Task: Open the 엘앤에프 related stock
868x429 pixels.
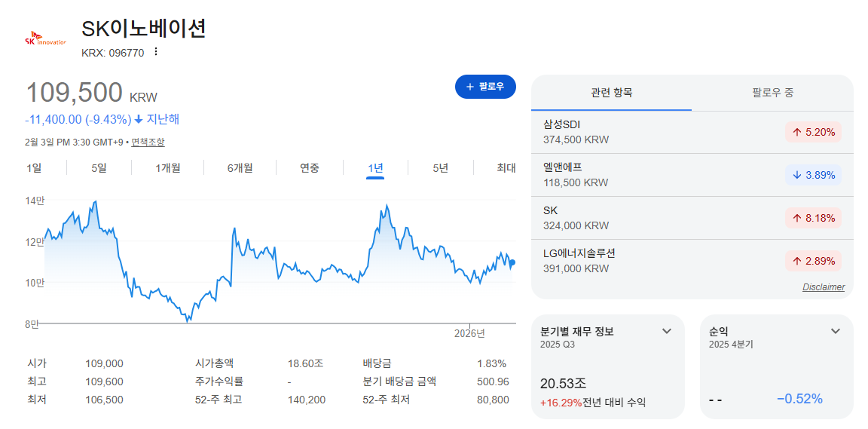Action: (x=692, y=175)
